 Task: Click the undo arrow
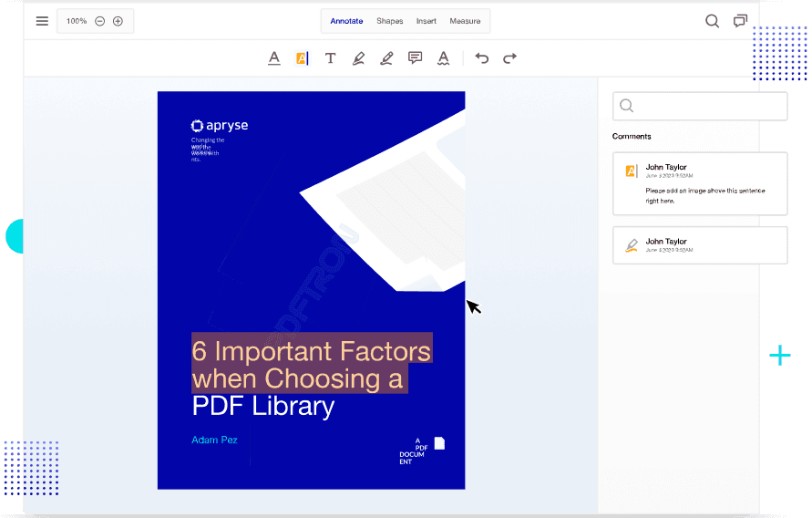pos(482,58)
